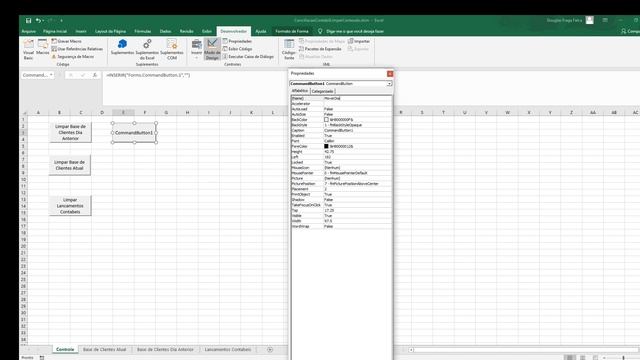Open the Visual Basic editor
Screen dimensions: 640x360
tap(29, 49)
